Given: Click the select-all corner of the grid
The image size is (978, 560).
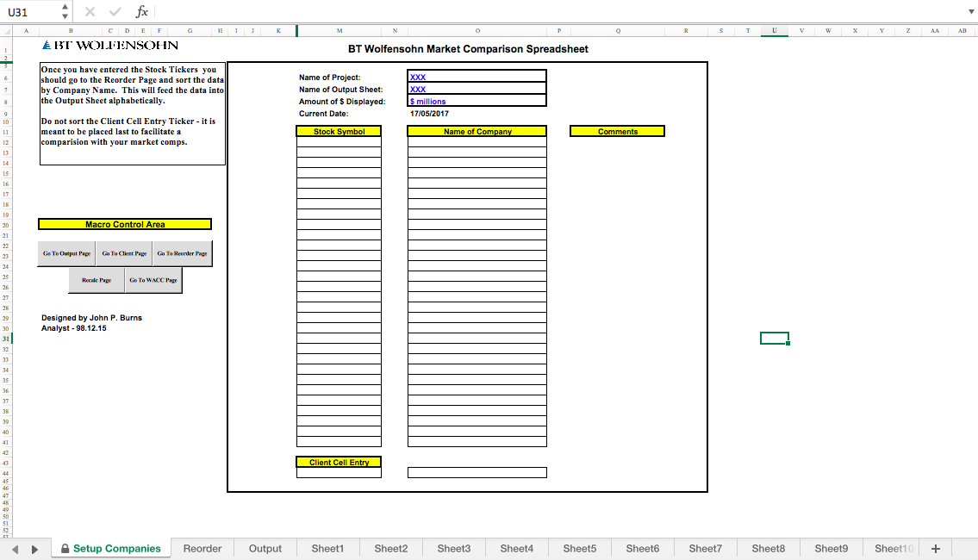Looking at the screenshot, I should coord(6,30).
